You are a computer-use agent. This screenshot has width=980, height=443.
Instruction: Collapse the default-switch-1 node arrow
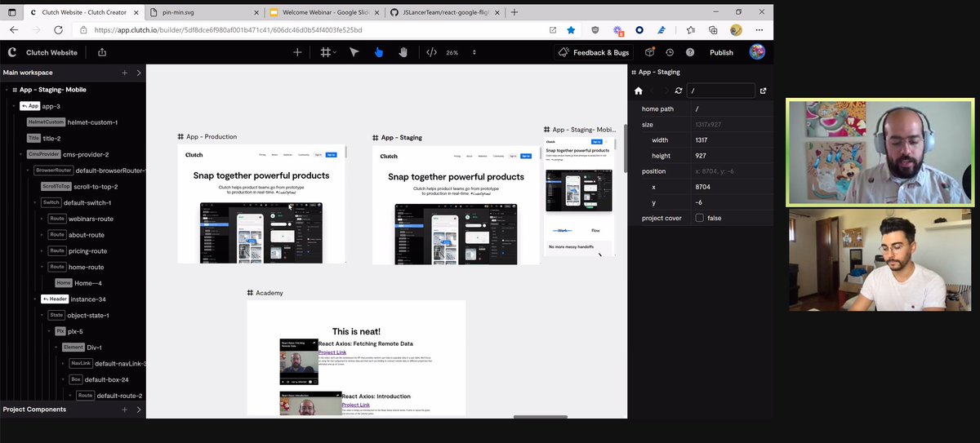pyautogui.click(x=36, y=202)
